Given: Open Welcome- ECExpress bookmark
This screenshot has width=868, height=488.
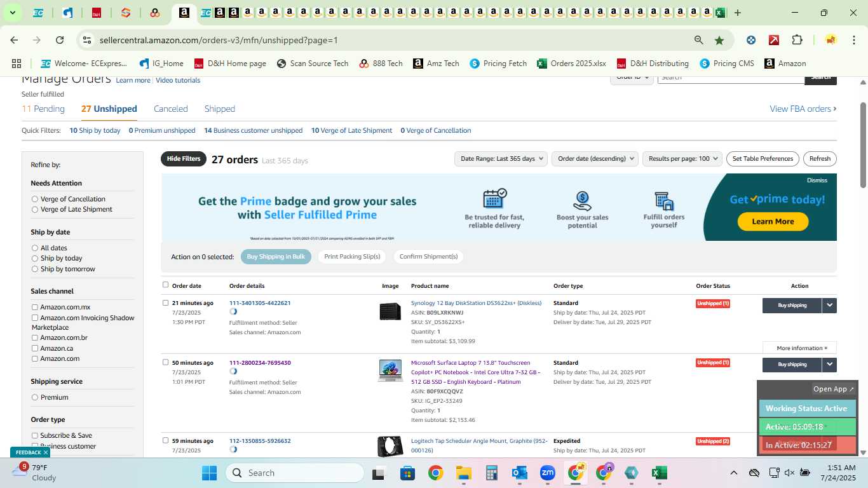Looking at the screenshot, I should click(x=84, y=64).
